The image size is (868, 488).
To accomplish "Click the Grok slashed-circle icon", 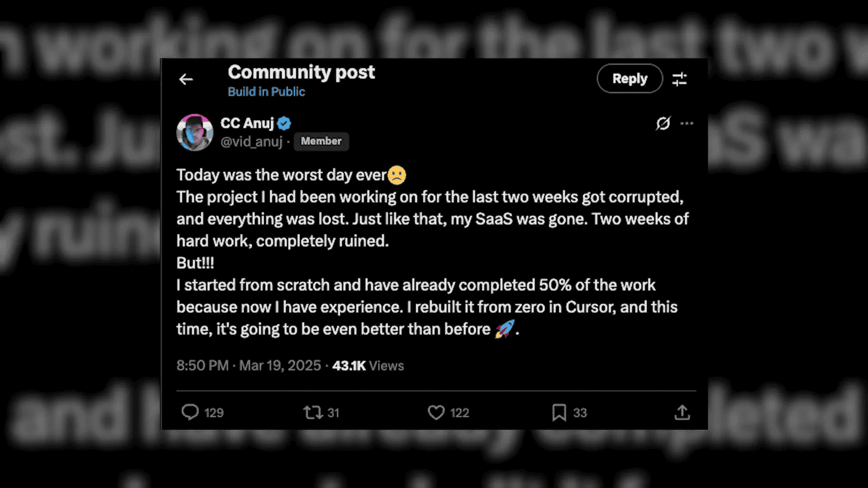I will click(663, 124).
